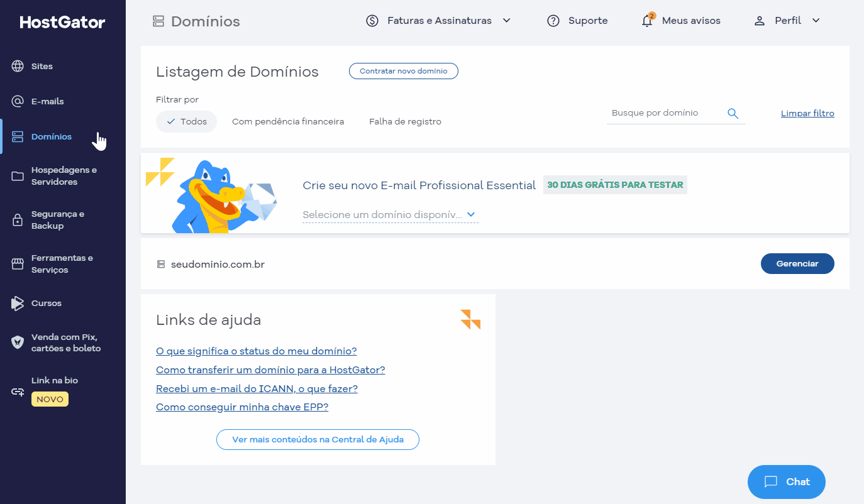
Task: Open Como transferir um domínio para a HostGator
Action: (270, 370)
